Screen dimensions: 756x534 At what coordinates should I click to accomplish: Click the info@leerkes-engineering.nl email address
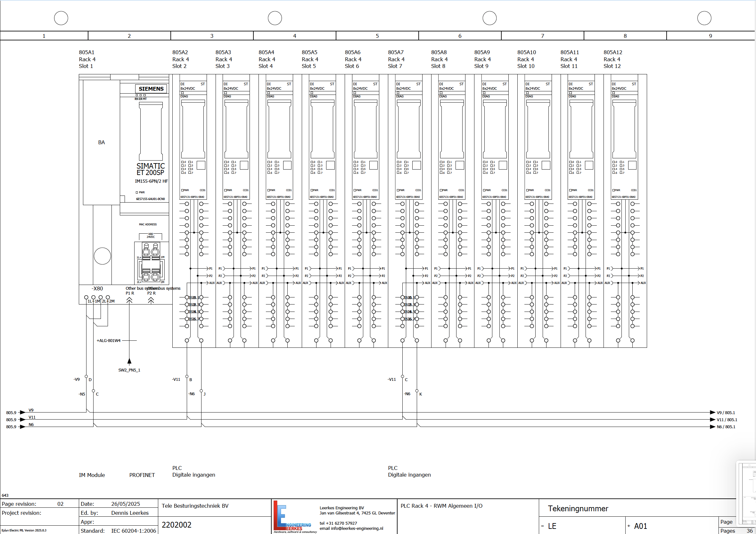[x=357, y=529]
